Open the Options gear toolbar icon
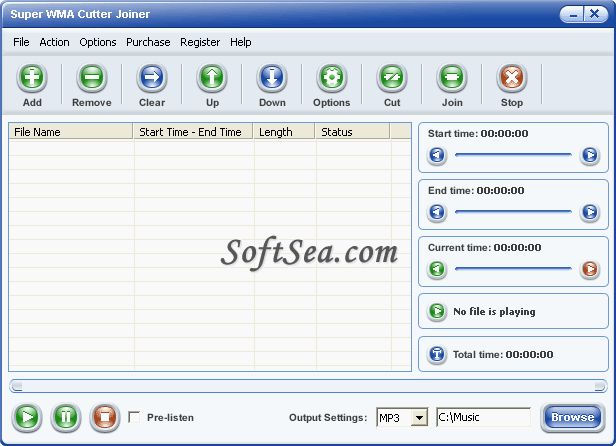Viewport: 616px width, 446px height. pos(332,77)
